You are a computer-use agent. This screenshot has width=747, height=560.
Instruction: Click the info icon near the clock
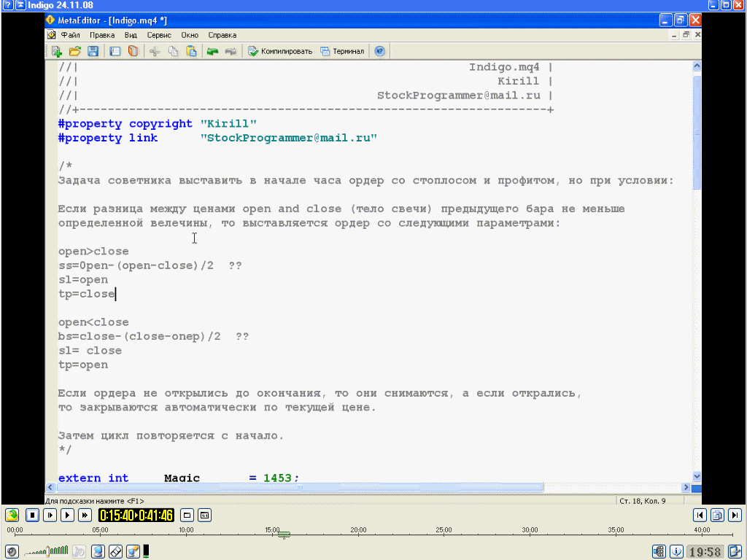676,551
